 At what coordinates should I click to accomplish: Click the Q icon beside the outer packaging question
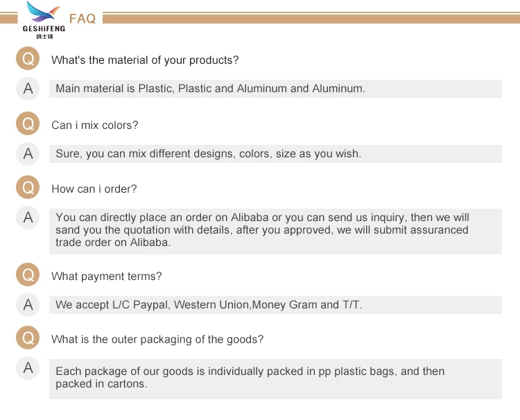coord(28,338)
